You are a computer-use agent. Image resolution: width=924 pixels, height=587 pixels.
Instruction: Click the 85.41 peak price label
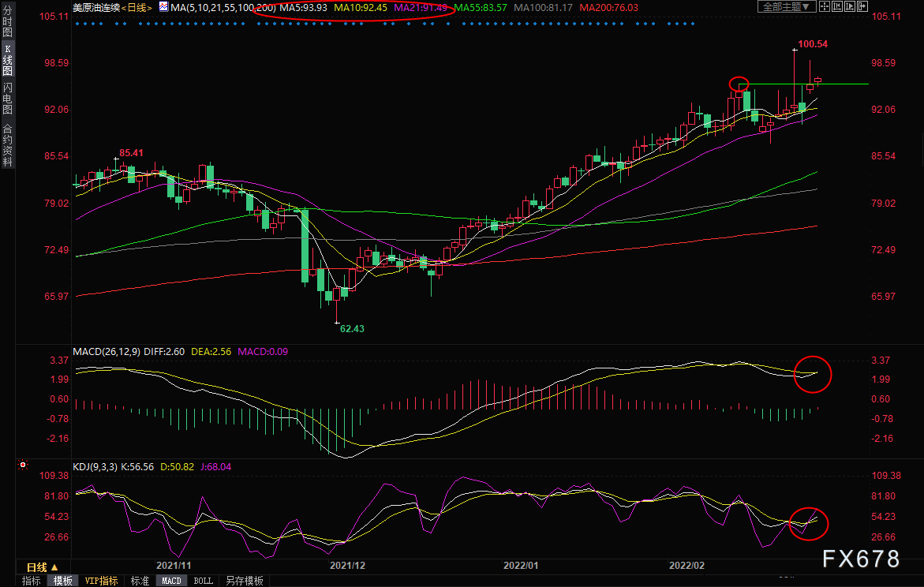(132, 152)
